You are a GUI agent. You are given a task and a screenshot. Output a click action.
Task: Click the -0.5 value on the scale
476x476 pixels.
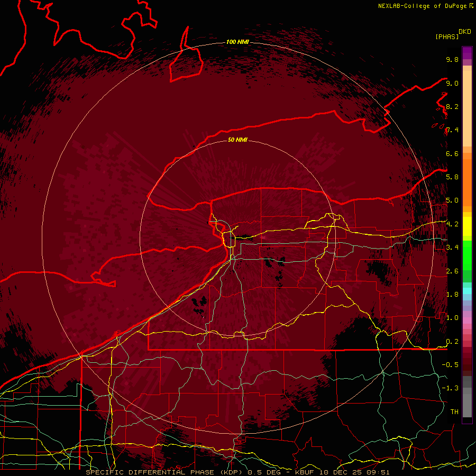(x=450, y=365)
